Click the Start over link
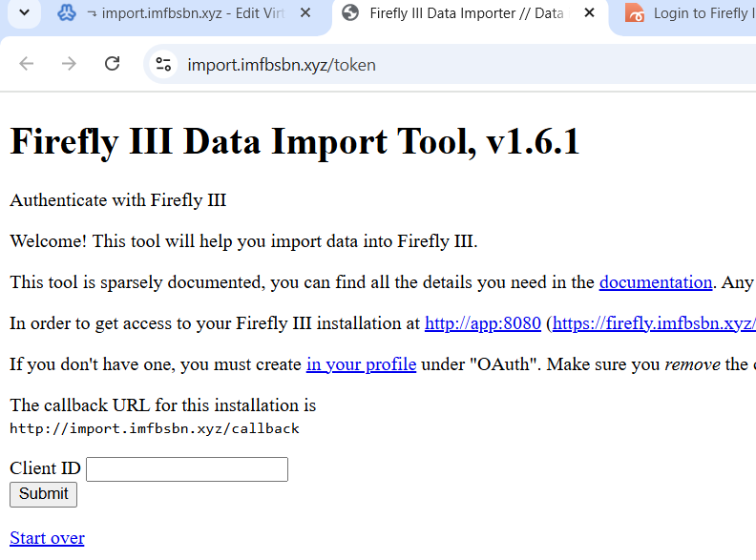Viewport: 756px width, 560px height. pyautogui.click(x=47, y=538)
